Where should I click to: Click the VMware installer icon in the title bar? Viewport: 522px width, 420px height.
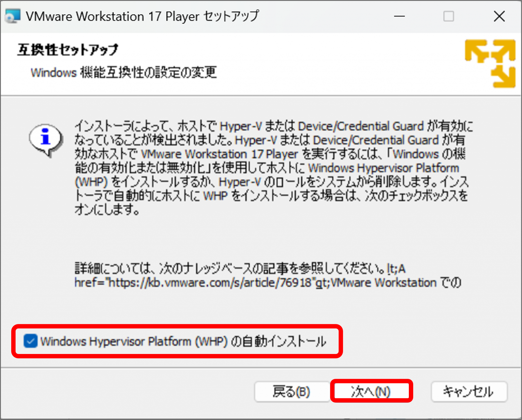coord(13,16)
